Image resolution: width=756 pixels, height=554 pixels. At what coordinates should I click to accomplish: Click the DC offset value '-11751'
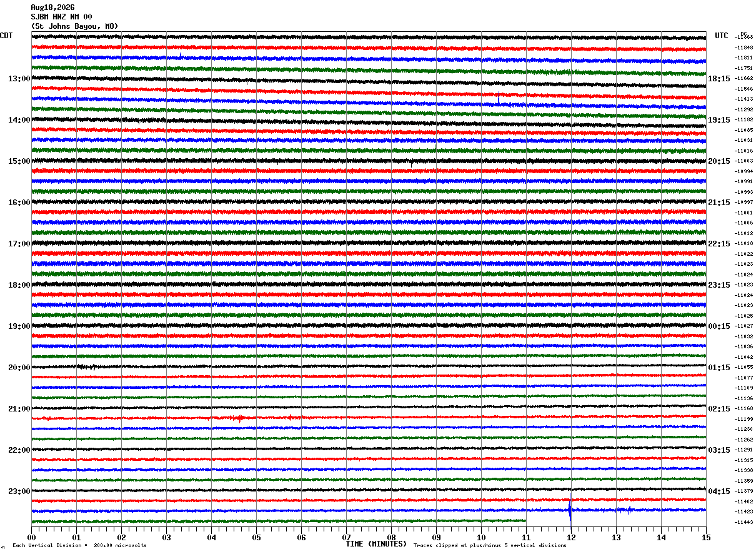pyautogui.click(x=744, y=68)
